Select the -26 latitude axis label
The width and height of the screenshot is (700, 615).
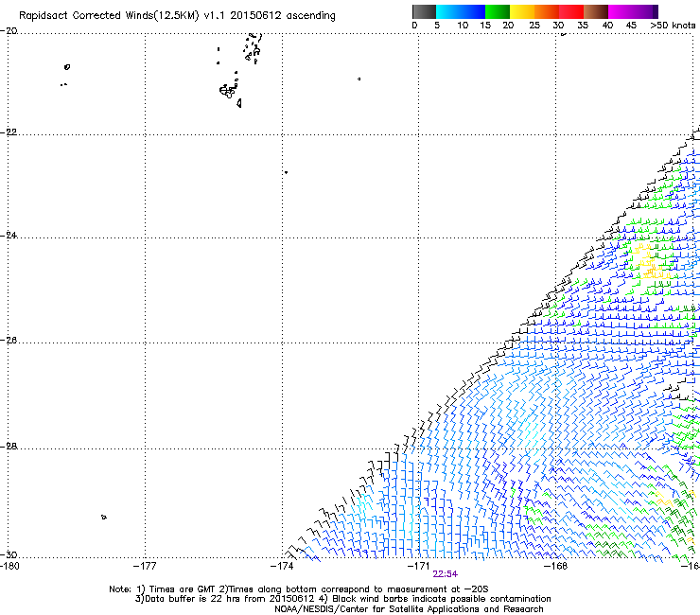[9, 341]
